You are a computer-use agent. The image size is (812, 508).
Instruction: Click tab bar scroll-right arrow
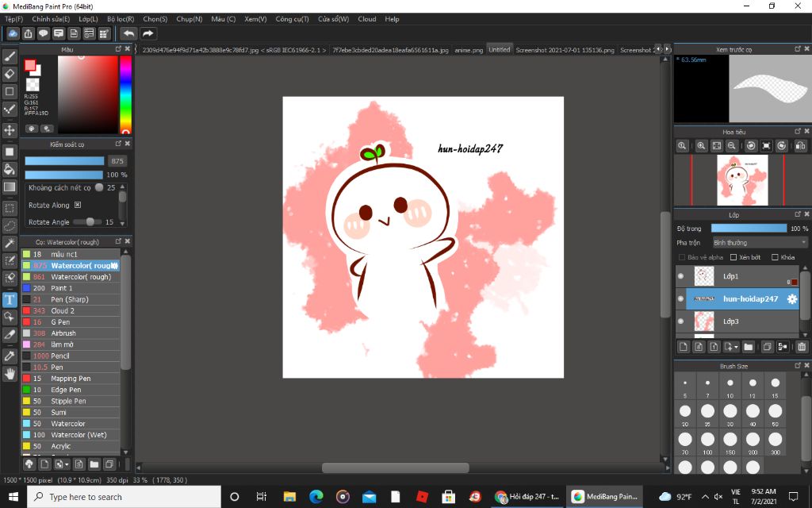668,49
